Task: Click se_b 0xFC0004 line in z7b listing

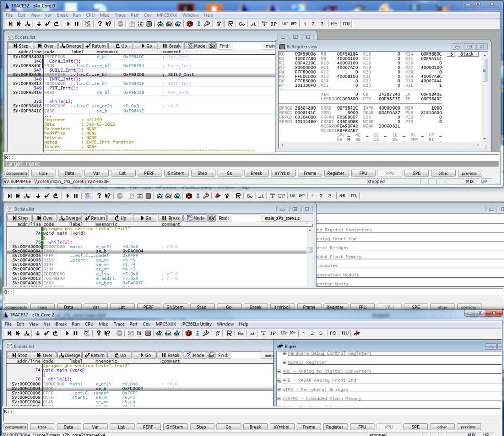Action: [x=140, y=388]
